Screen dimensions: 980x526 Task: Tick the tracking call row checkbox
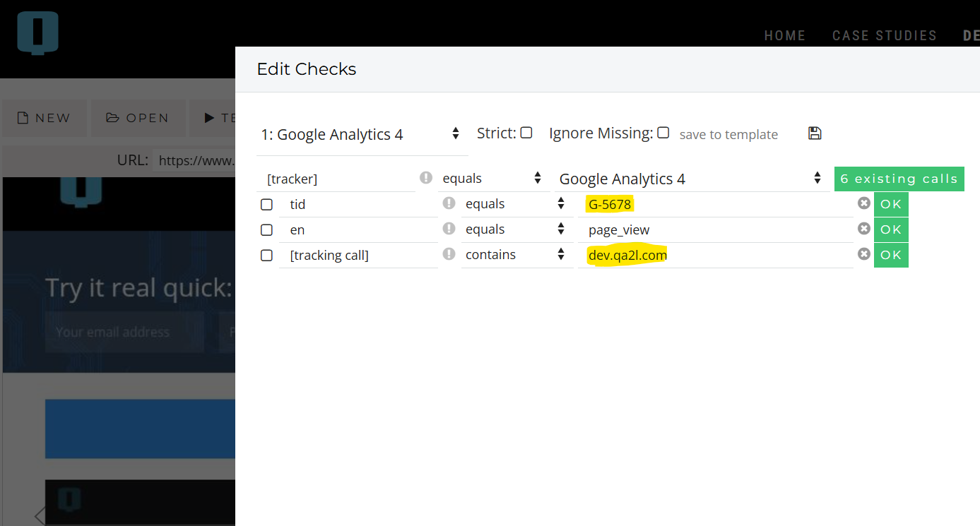click(x=266, y=256)
